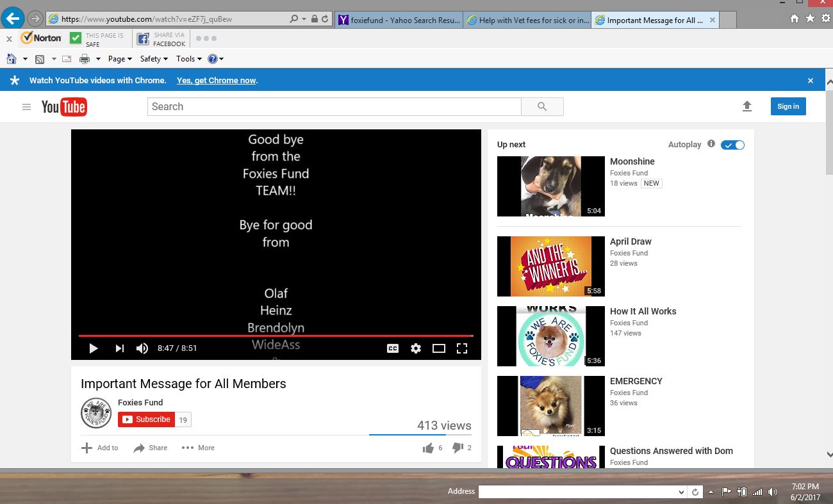
Task: Click into the YouTube Search field
Action: coord(334,106)
